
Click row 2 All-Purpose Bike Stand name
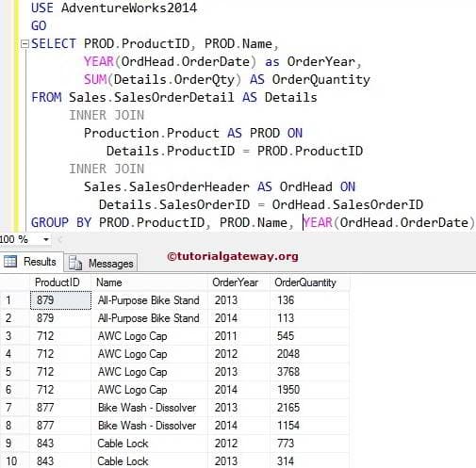click(149, 318)
